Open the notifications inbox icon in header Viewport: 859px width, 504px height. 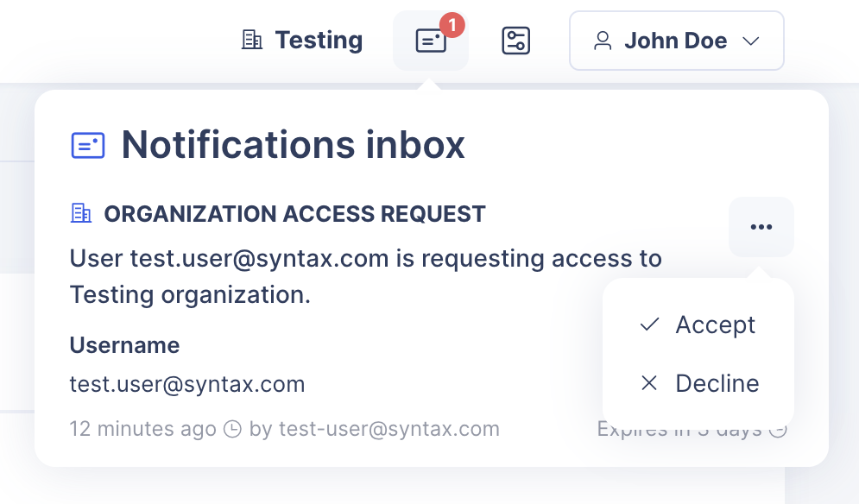(430, 41)
